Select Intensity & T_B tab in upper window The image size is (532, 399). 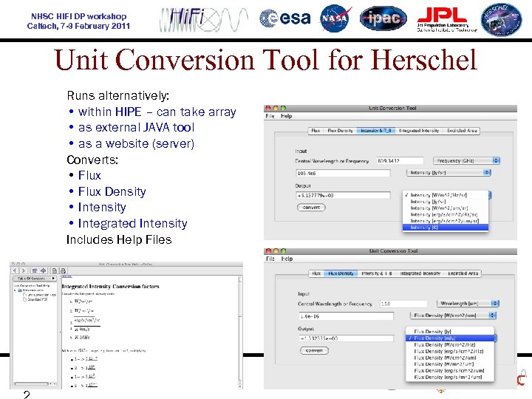[x=375, y=131]
